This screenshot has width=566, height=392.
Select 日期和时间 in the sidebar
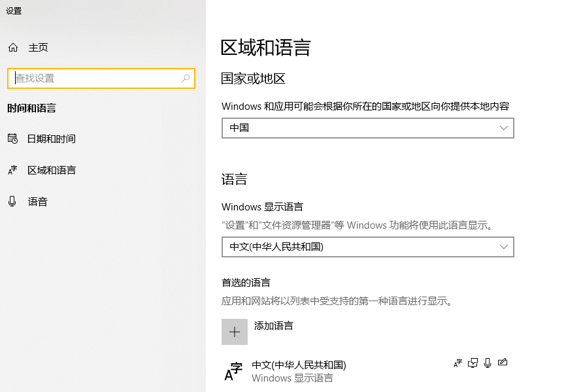[50, 139]
